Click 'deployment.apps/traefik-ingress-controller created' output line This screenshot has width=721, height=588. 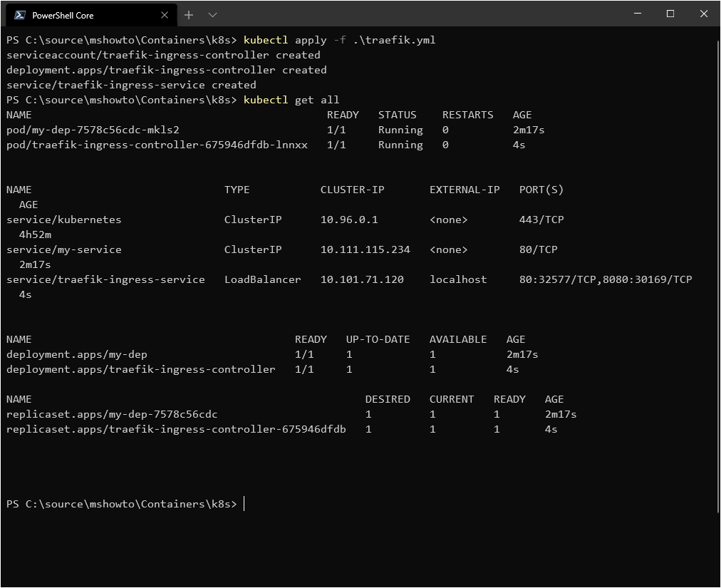pos(167,70)
